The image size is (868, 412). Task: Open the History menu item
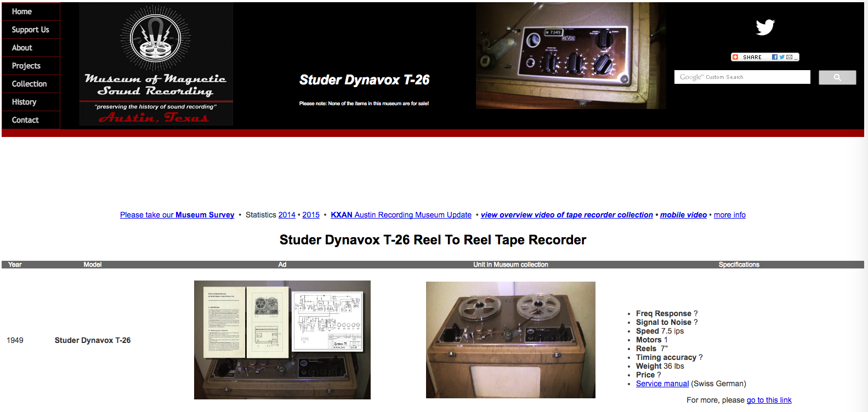tap(31, 102)
